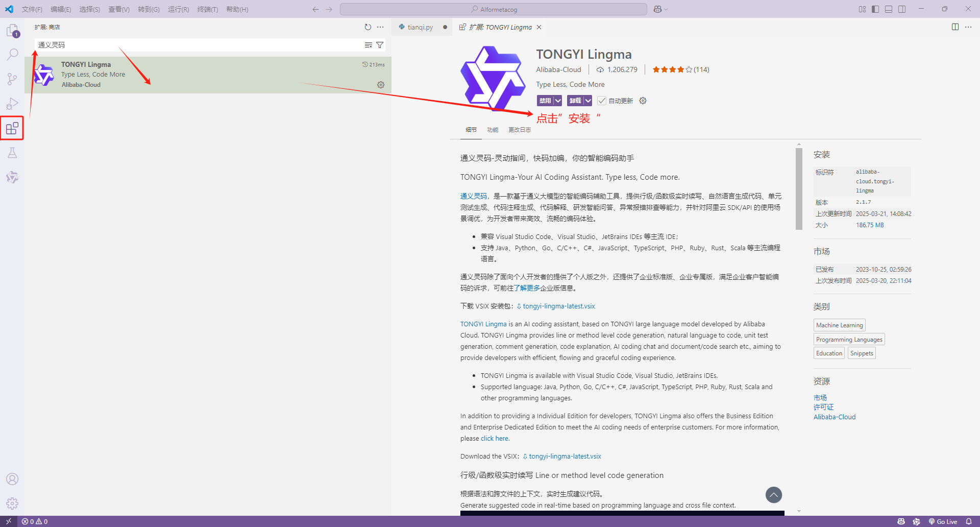Open the Manage gear in activity bar
Viewport: 980px width, 527px height.
tap(12, 504)
